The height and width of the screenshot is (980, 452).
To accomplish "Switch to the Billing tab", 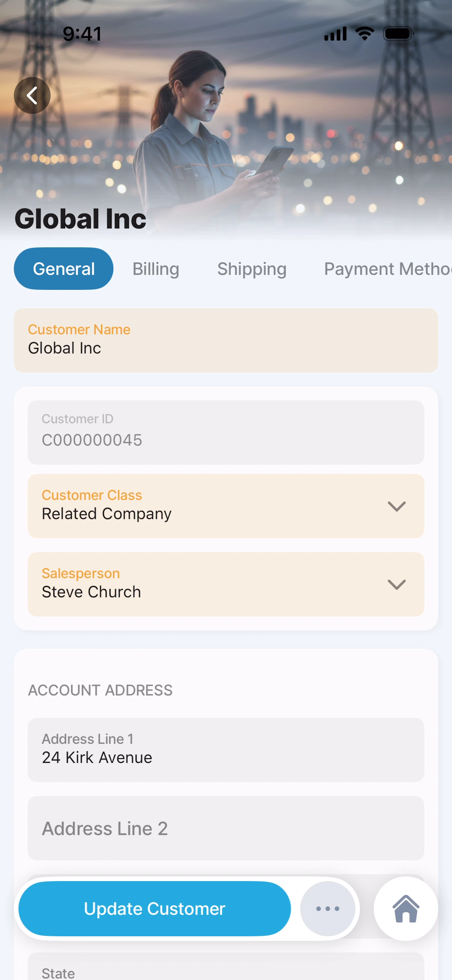I will tap(156, 269).
